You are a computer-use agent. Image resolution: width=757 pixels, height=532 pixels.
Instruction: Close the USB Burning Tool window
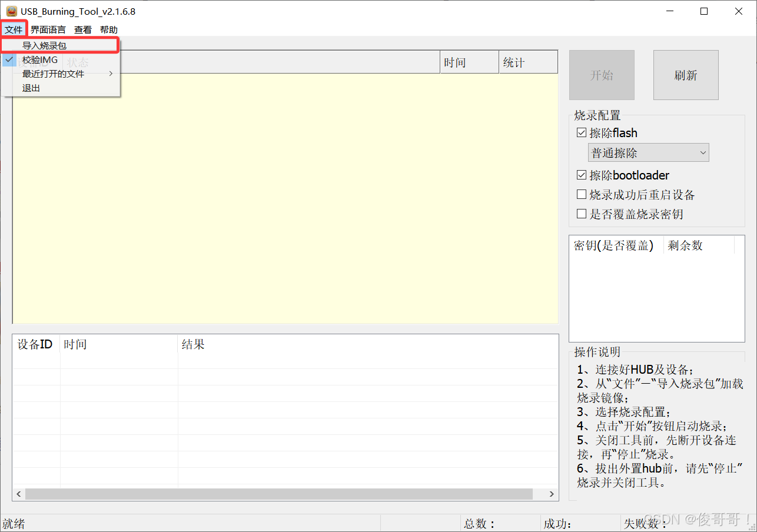click(x=739, y=11)
